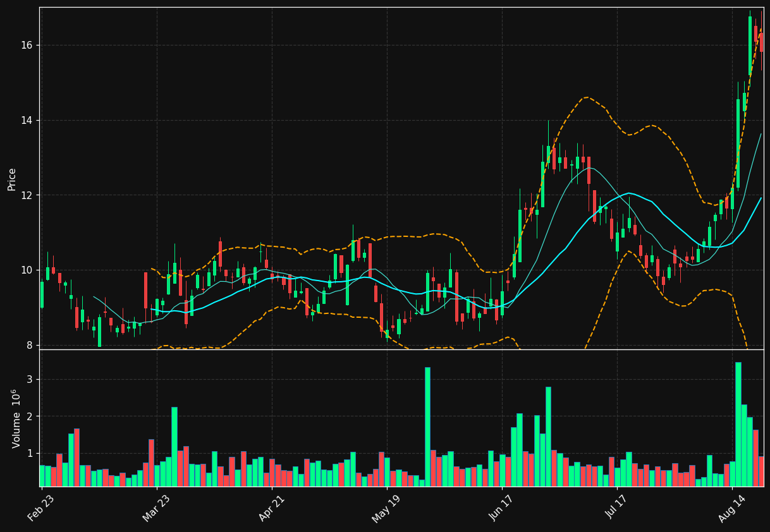770x532 pixels.
Task: Click volume axis value 3
Action: (30, 380)
